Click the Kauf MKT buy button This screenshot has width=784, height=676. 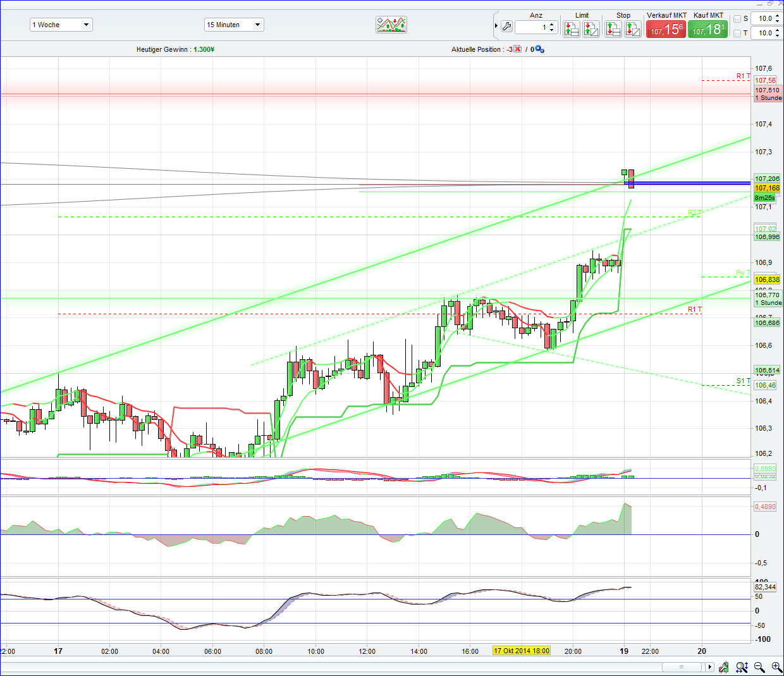click(x=707, y=29)
